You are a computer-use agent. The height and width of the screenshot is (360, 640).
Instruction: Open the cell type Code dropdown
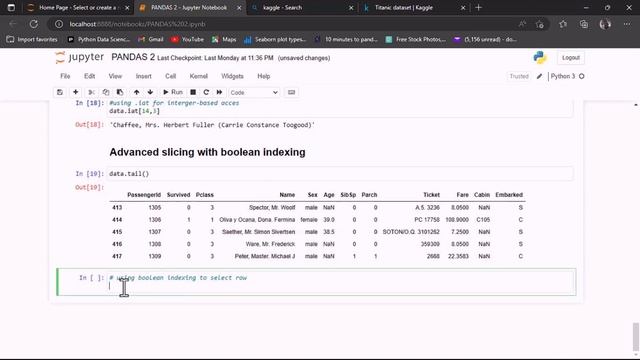(254, 93)
